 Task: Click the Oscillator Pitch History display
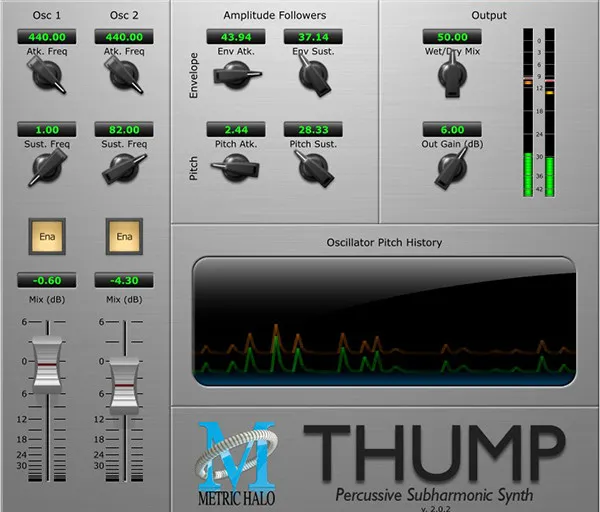(x=384, y=322)
